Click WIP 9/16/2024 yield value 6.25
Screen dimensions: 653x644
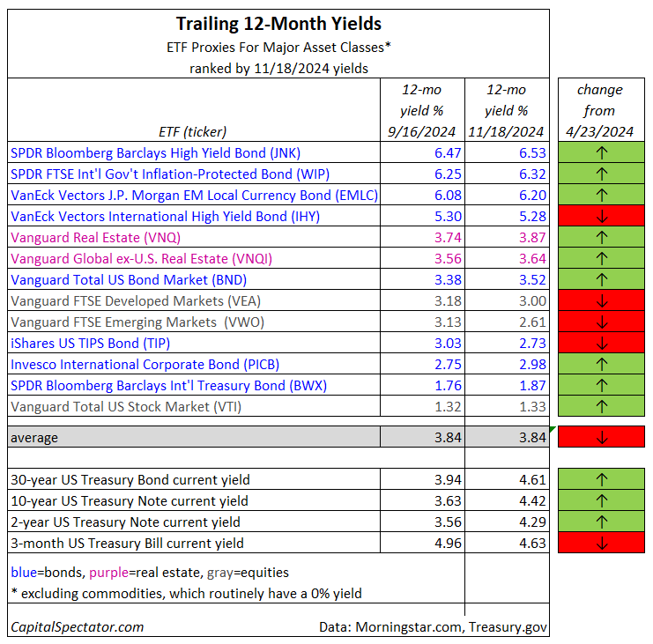coord(448,174)
